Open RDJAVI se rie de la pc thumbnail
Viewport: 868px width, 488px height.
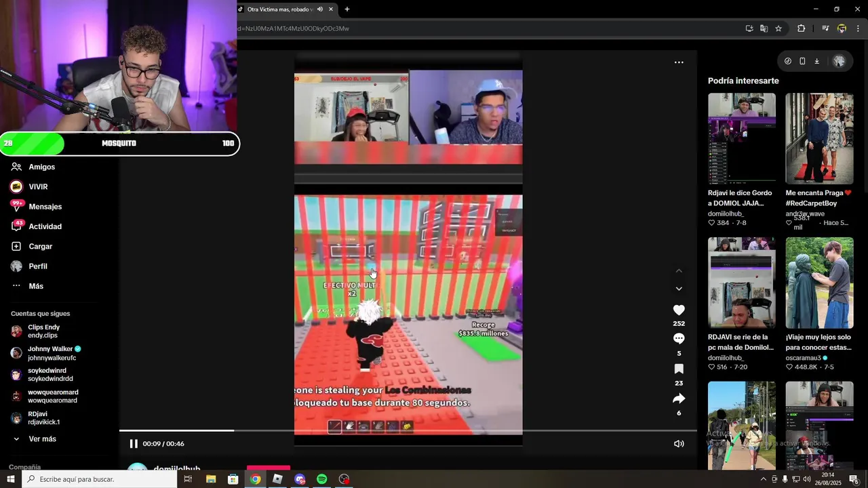(x=741, y=283)
